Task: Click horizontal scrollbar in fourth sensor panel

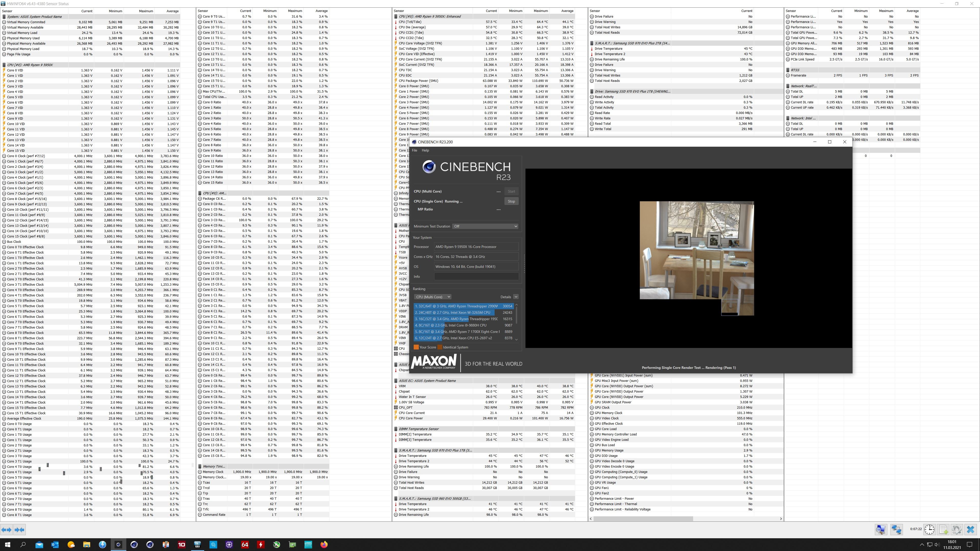Action: [x=643, y=519]
